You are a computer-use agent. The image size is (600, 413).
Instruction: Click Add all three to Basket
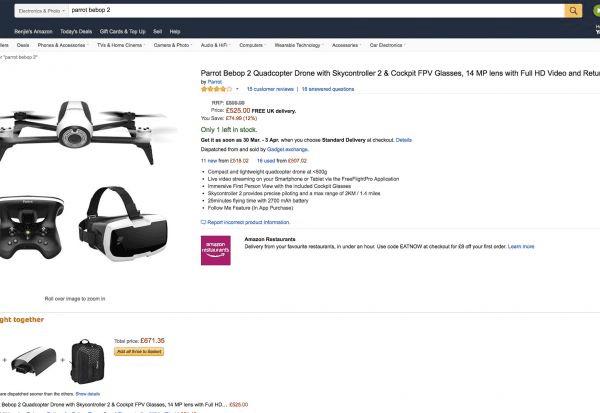141,352
